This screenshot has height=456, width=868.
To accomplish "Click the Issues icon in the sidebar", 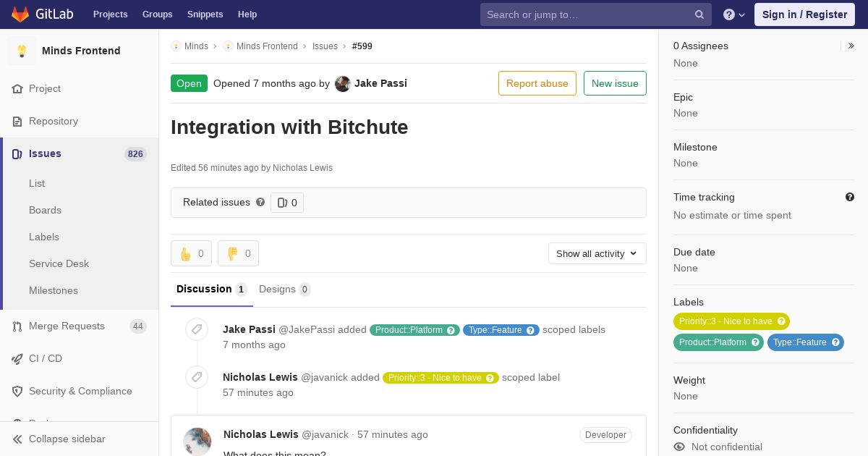I will pos(17,153).
